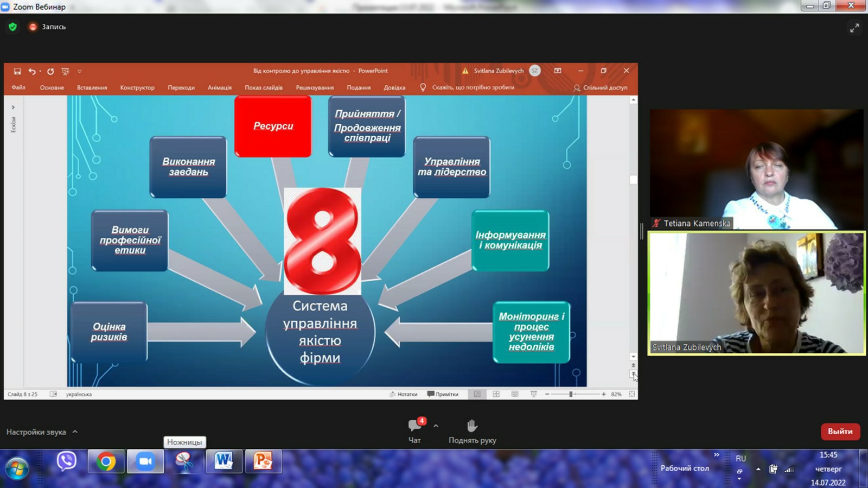
Task: Open the Zoom Chat icon
Action: (x=415, y=426)
